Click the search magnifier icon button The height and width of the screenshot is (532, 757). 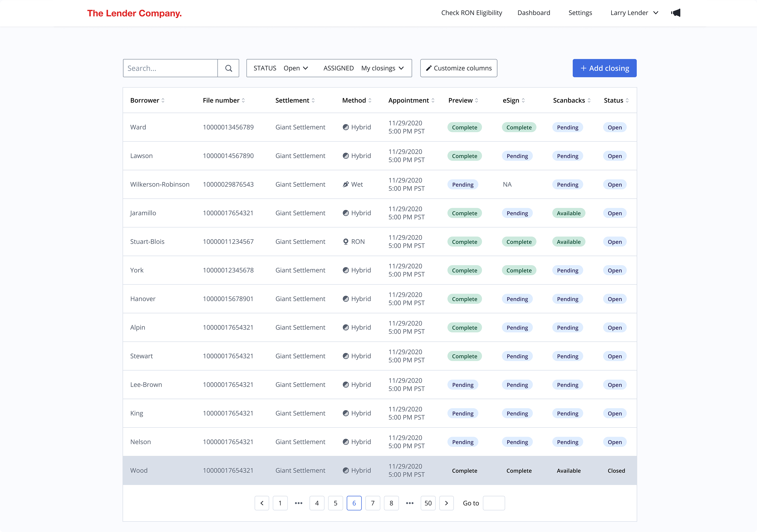228,68
